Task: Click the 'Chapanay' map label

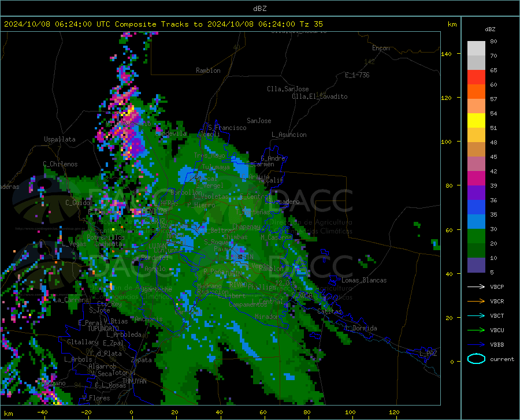Action: 246,226
